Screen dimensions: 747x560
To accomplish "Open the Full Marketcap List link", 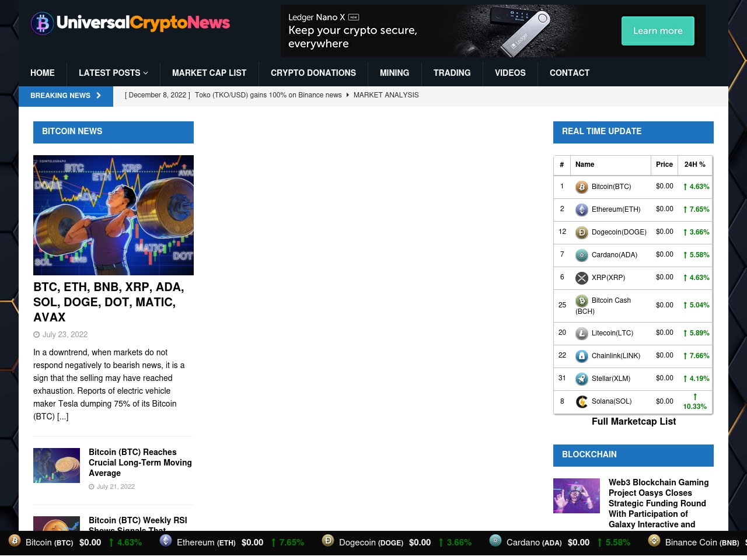I will click(x=634, y=422).
